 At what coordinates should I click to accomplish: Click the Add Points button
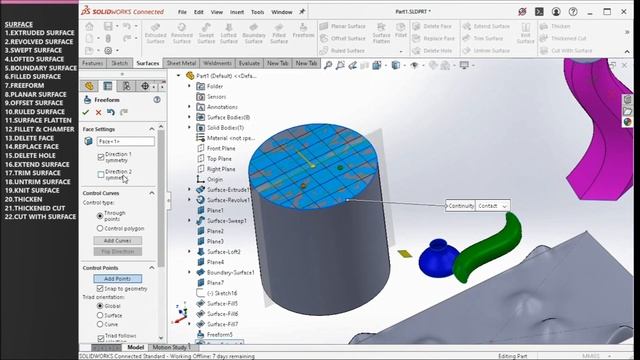[118, 279]
